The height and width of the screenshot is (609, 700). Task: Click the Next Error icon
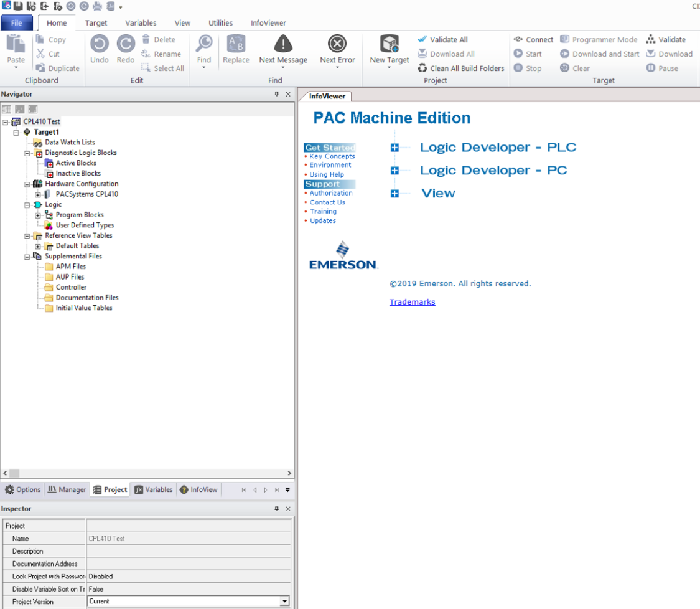(337, 44)
